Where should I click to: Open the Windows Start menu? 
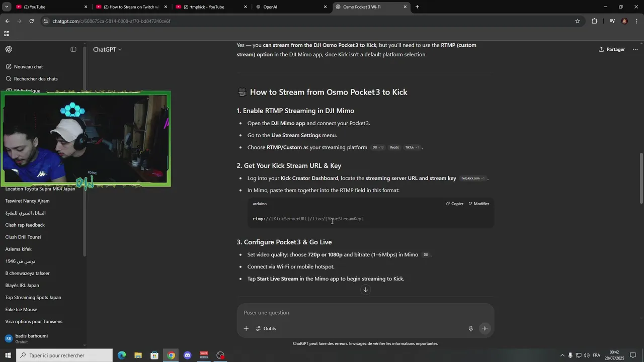(8, 355)
